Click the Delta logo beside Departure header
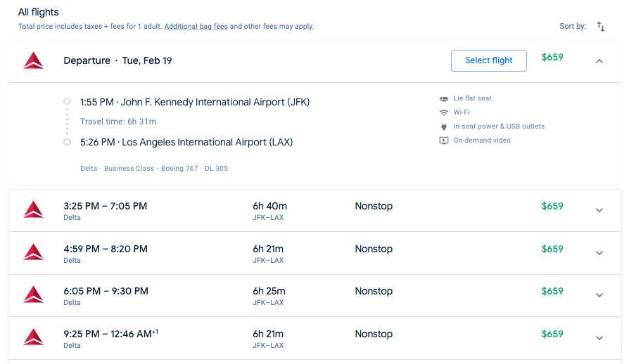The image size is (629, 364). pyautogui.click(x=34, y=60)
